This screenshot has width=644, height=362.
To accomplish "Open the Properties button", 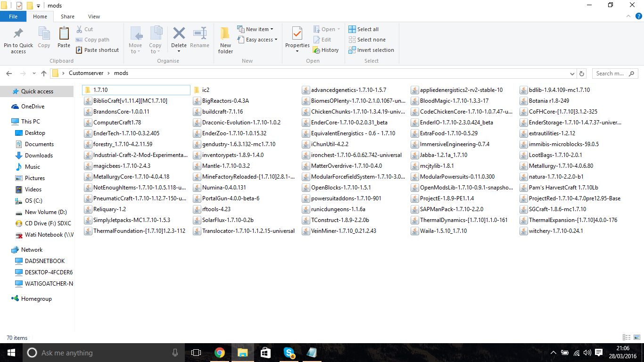I will 297,41.
